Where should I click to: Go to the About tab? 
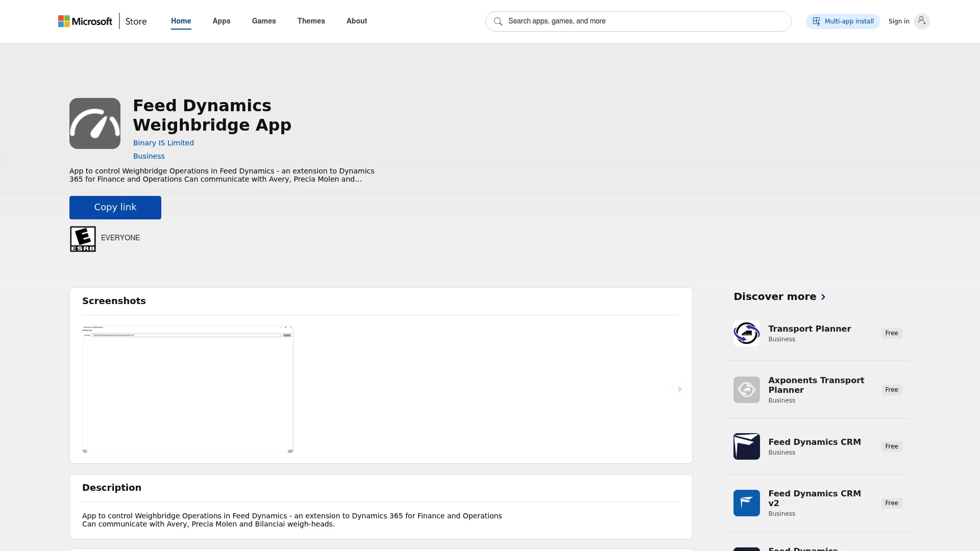point(357,21)
